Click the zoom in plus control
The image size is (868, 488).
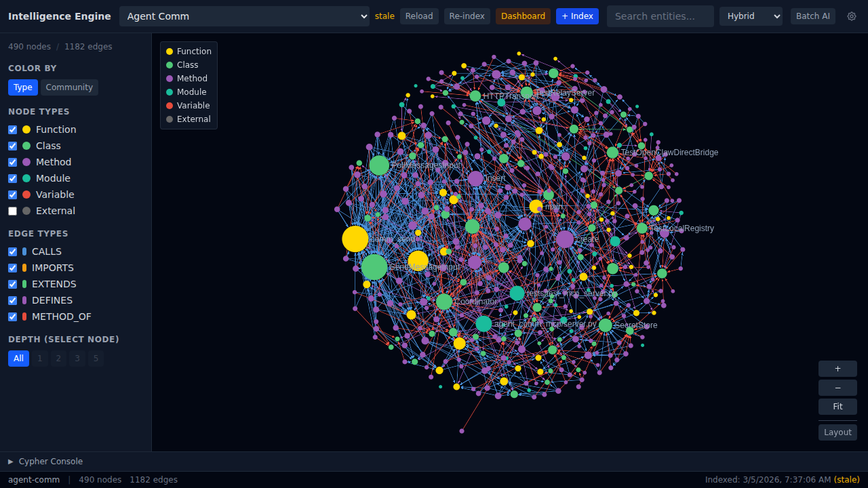tap(837, 368)
